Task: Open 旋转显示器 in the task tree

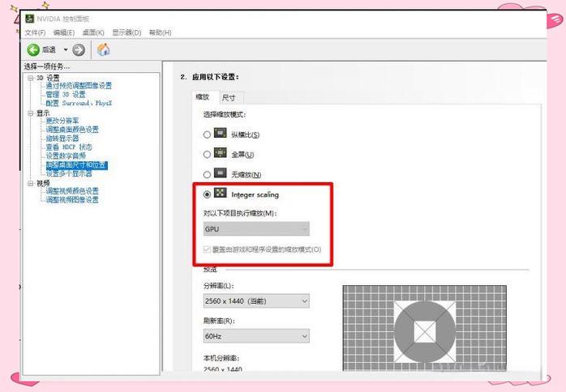Action: (x=62, y=138)
